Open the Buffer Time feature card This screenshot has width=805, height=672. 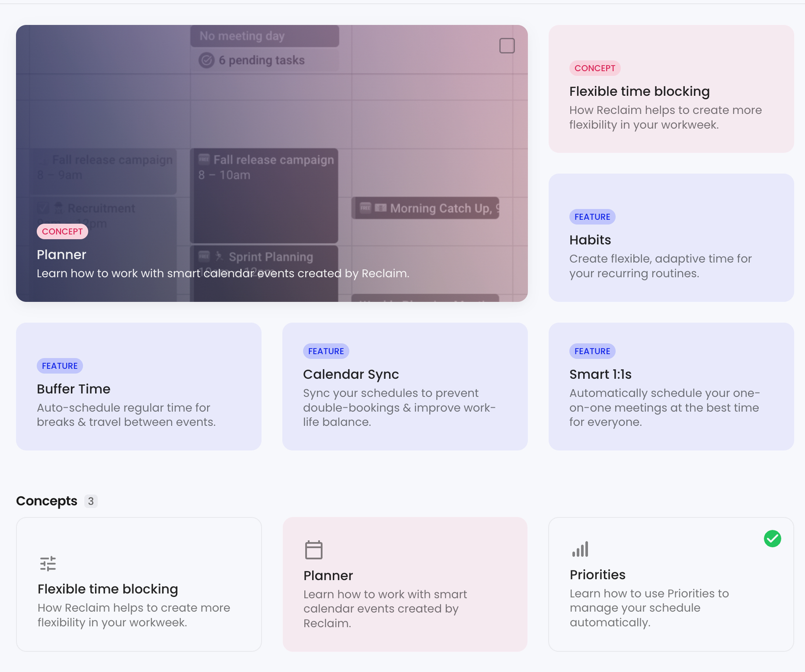[x=139, y=387]
